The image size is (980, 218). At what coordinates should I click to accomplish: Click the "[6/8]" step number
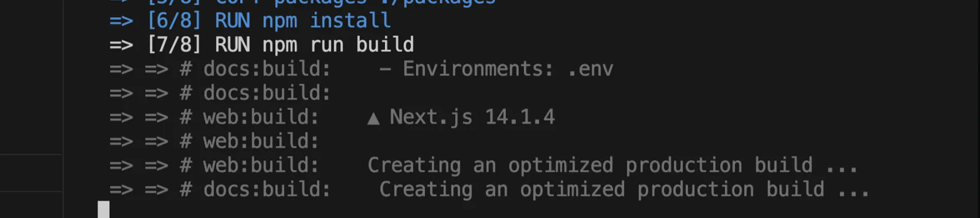coord(174,21)
